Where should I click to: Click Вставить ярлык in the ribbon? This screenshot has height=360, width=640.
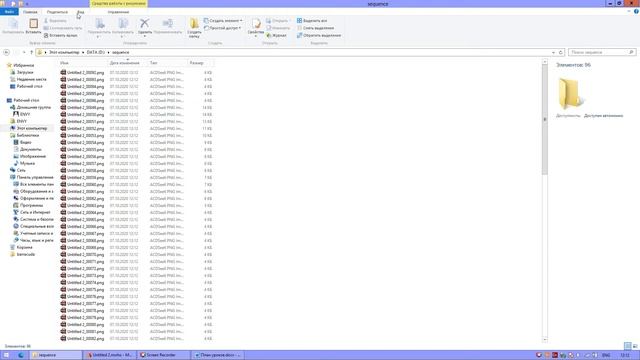tap(60, 36)
